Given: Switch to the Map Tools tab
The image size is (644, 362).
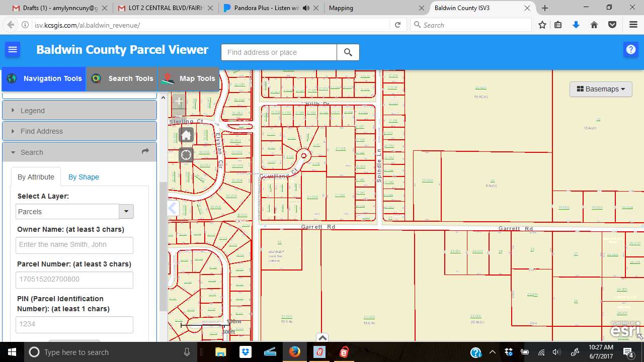Looking at the screenshot, I should [189, 78].
